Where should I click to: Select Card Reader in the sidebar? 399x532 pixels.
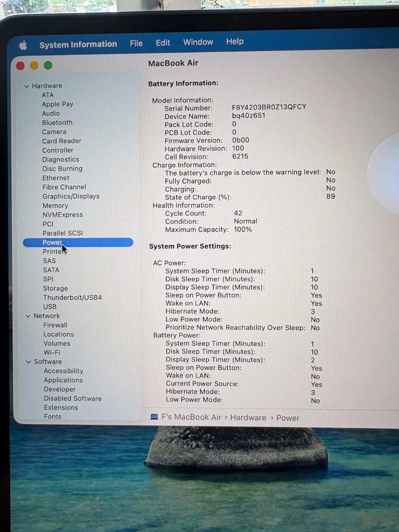(x=62, y=141)
